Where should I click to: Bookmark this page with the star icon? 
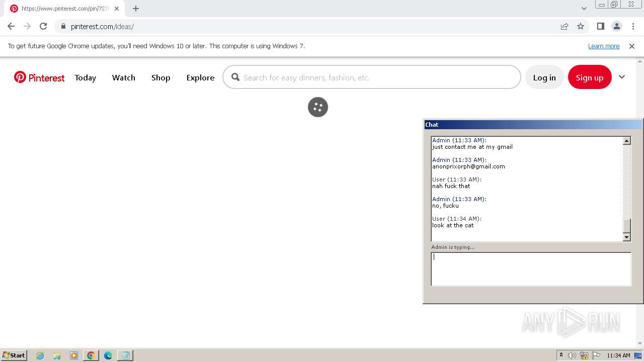coord(581,26)
